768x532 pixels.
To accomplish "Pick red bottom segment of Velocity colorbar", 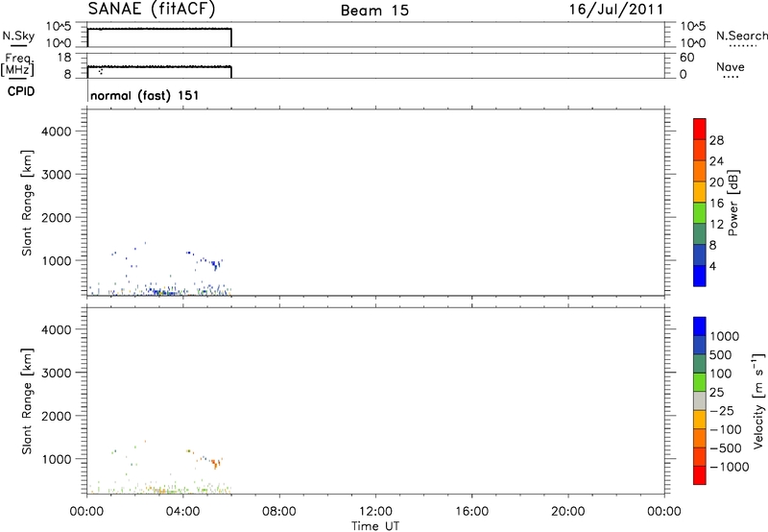I will click(x=700, y=475).
